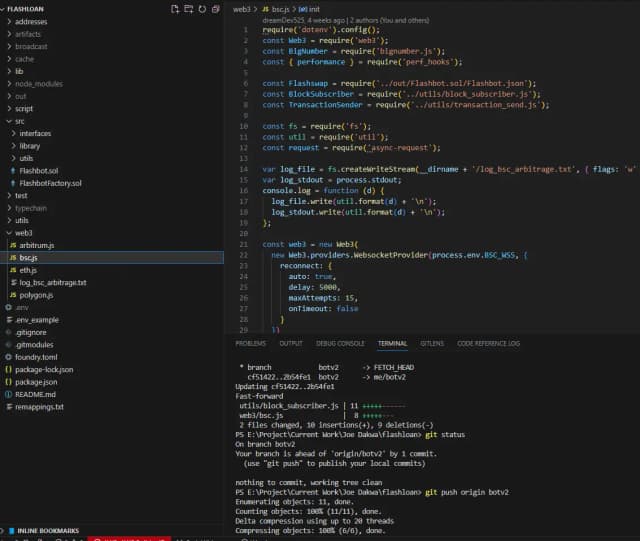The width and height of the screenshot is (640, 541).
Task: Click the New Folder icon in Explorer header
Action: [x=189, y=8]
